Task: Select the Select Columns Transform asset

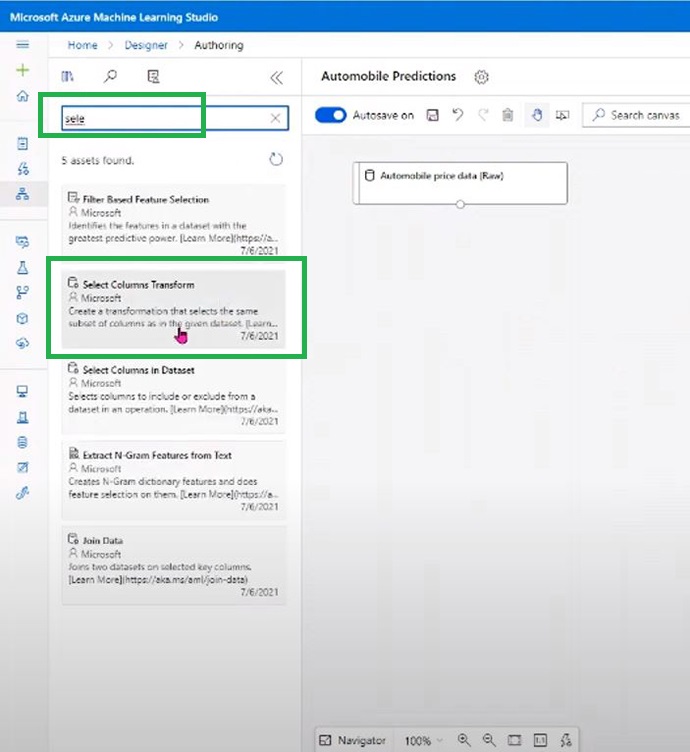Action: click(174, 308)
